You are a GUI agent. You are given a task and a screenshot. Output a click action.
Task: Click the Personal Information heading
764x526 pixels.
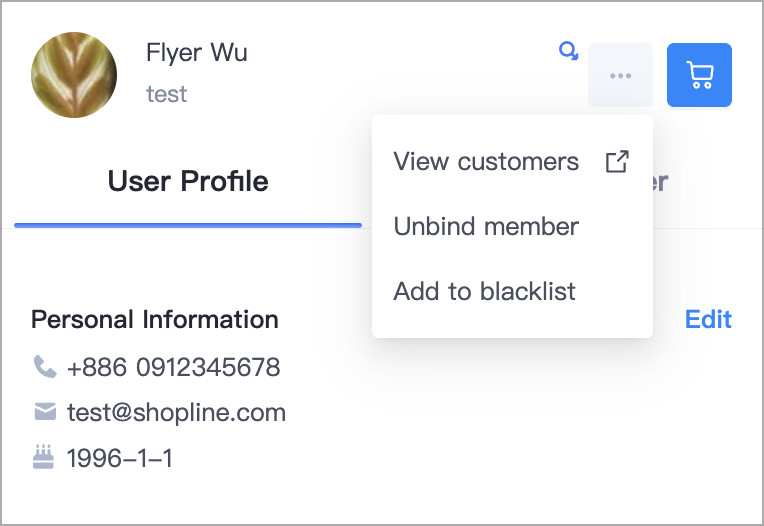coord(155,319)
